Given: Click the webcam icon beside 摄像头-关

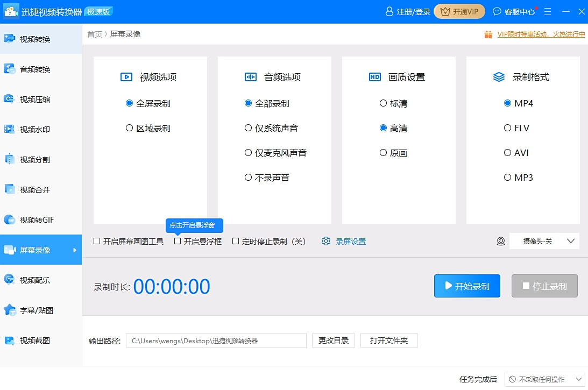Looking at the screenshot, I should point(500,241).
